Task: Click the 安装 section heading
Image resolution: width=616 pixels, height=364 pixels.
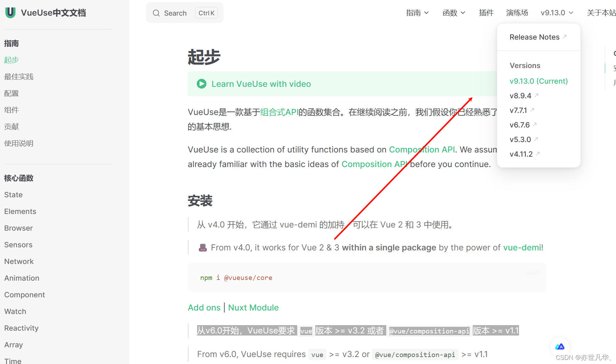Action: point(200,200)
